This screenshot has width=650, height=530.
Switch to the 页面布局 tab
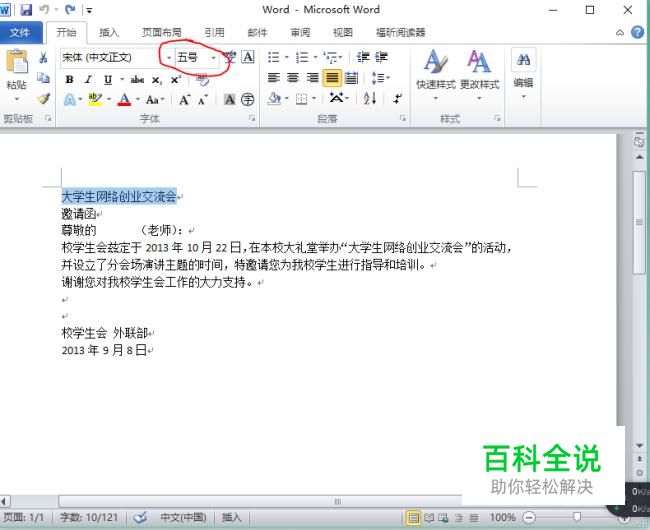pos(162,32)
